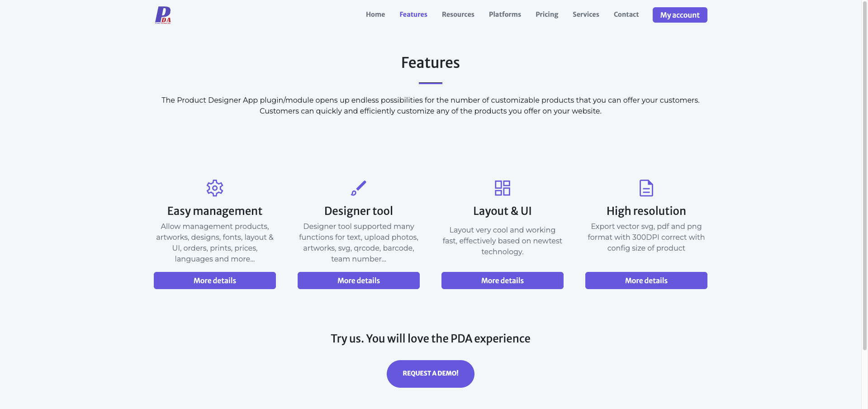Click the gear icon above Easy management
This screenshot has width=868, height=409.
coord(214,188)
